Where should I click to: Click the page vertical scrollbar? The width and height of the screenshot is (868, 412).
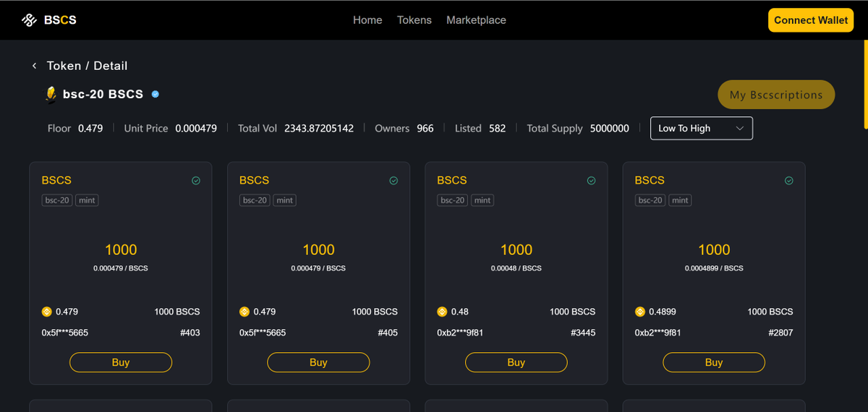pyautogui.click(x=865, y=85)
